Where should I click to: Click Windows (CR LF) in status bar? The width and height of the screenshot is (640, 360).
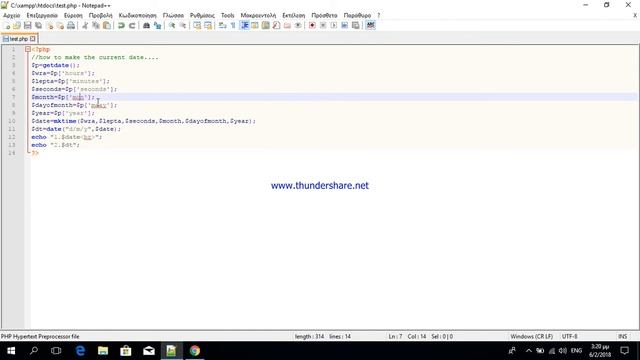pyautogui.click(x=531, y=336)
